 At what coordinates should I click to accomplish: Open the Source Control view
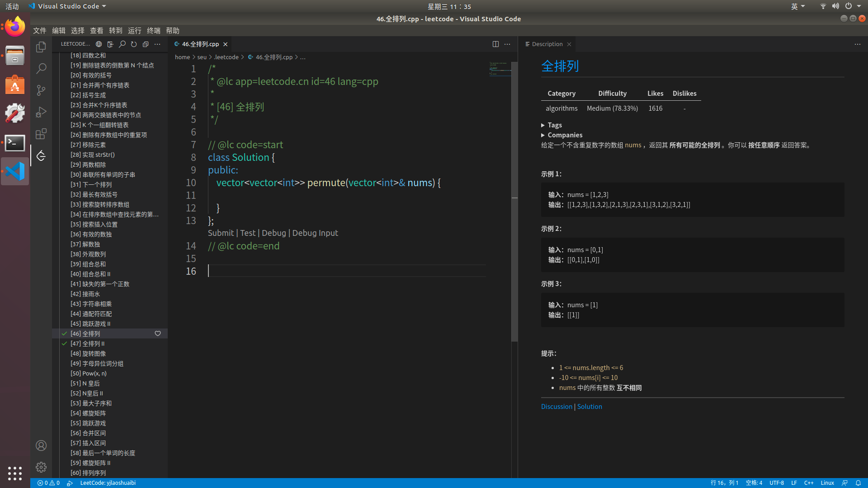[x=41, y=90]
